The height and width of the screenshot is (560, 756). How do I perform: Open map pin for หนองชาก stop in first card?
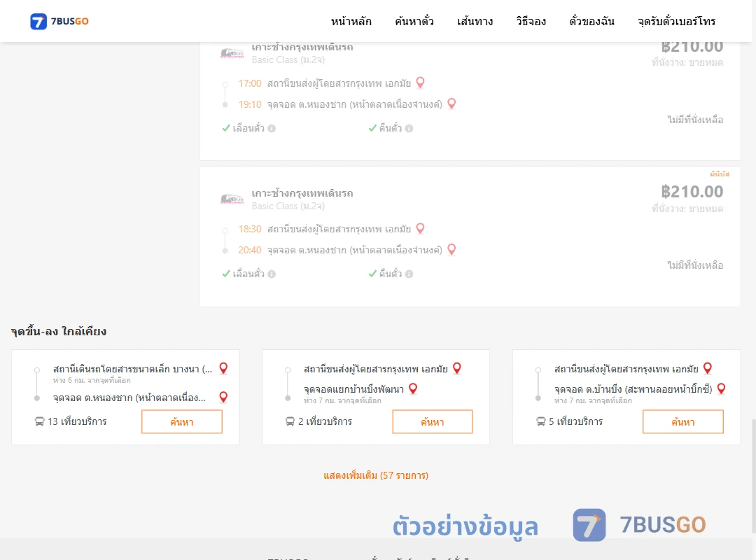(x=223, y=397)
